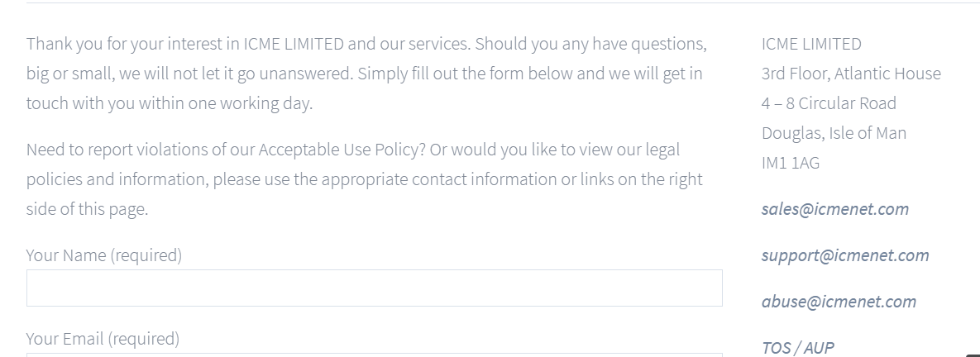Click the "3rd Floor, Atlantic House" address line

click(x=851, y=74)
